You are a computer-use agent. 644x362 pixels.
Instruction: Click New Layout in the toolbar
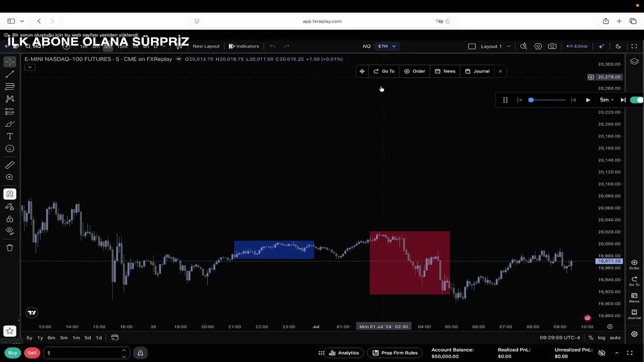click(206, 46)
